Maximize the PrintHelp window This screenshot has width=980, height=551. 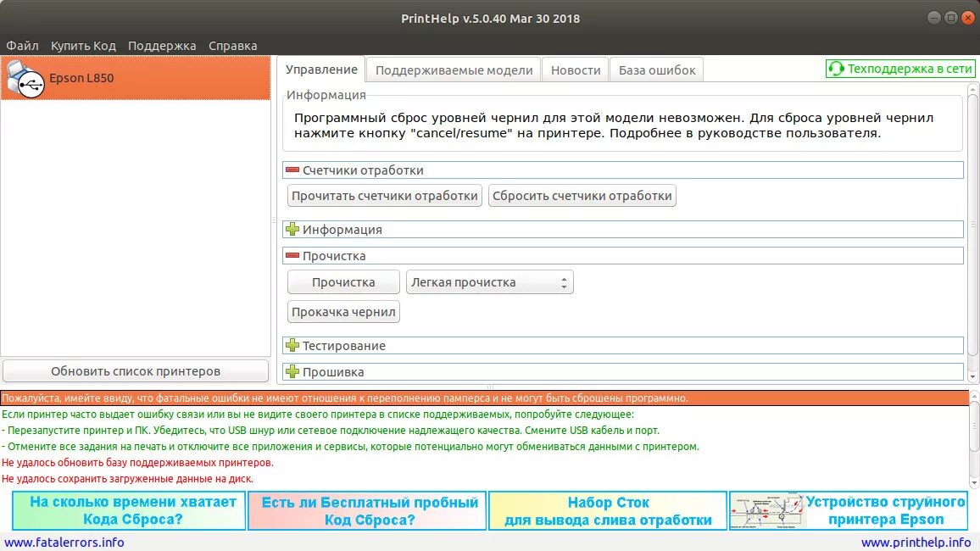pyautogui.click(x=950, y=18)
